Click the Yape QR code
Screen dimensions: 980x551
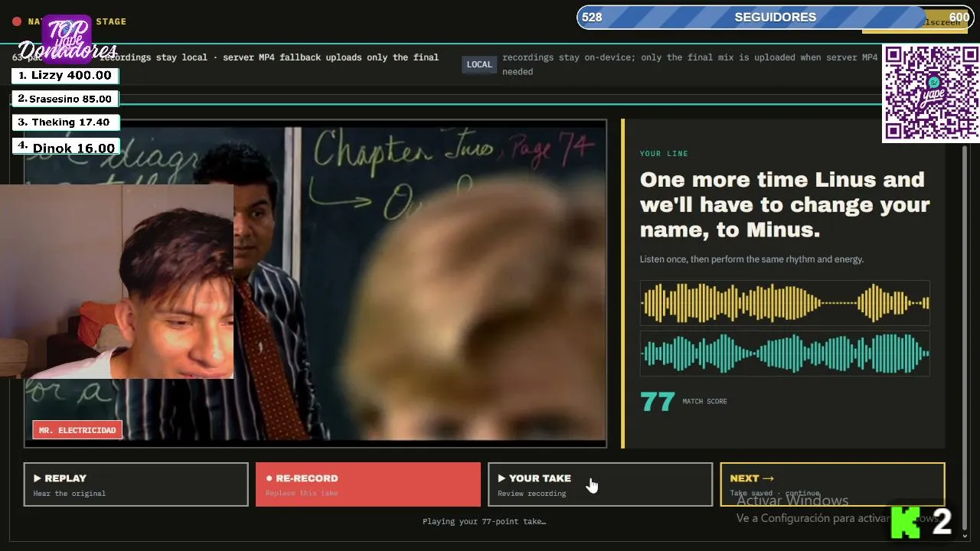tap(931, 93)
